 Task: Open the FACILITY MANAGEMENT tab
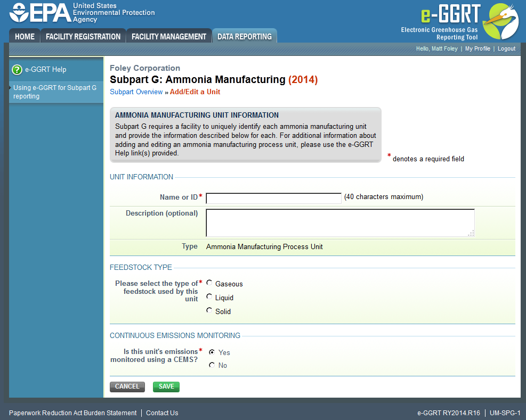[x=169, y=36]
